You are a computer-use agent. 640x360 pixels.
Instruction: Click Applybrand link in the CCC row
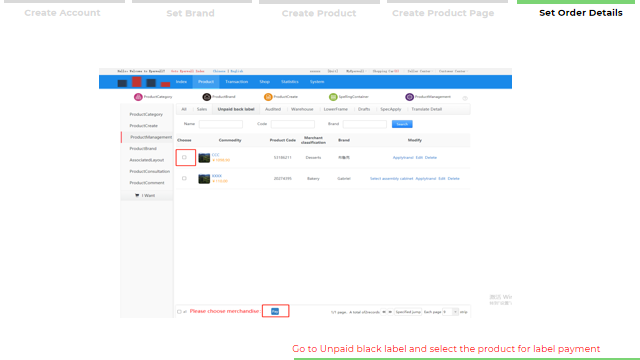click(403, 158)
